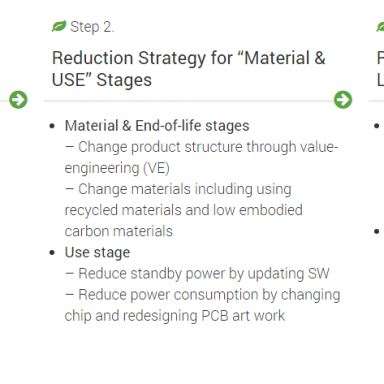Click the left green arrow circle icon
The image size is (384, 384).
(18, 100)
